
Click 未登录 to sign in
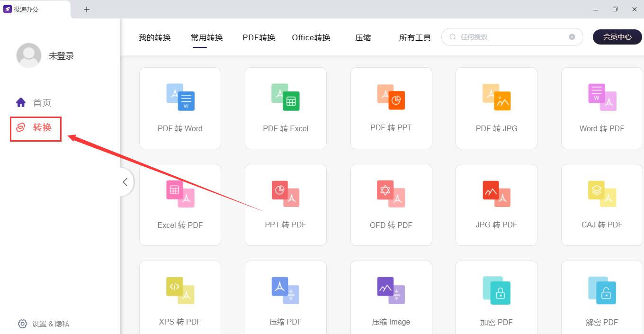[x=62, y=56]
